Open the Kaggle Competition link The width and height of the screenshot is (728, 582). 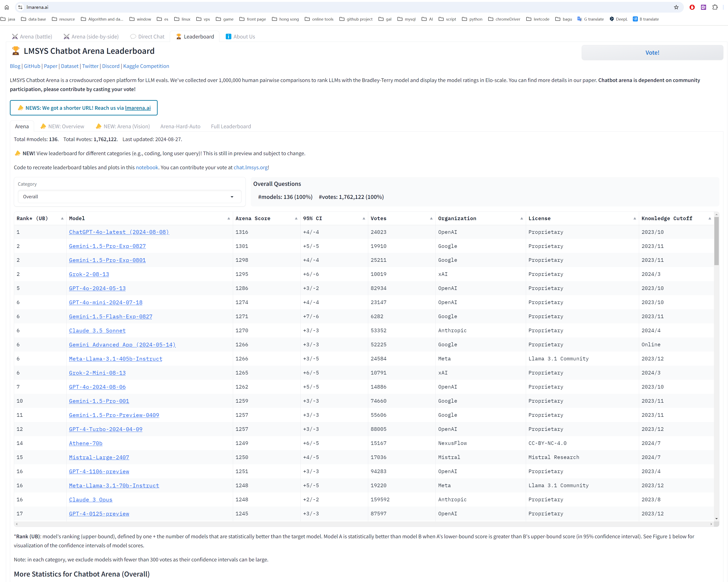146,66
